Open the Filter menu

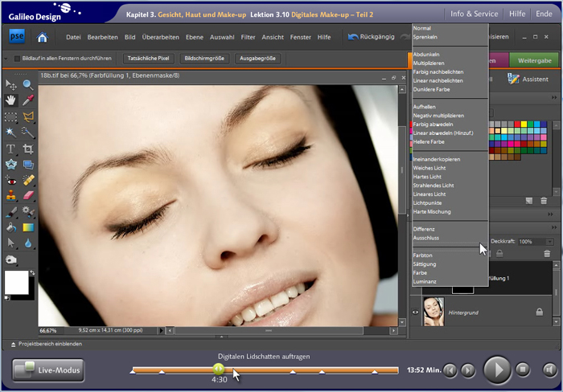pos(248,37)
